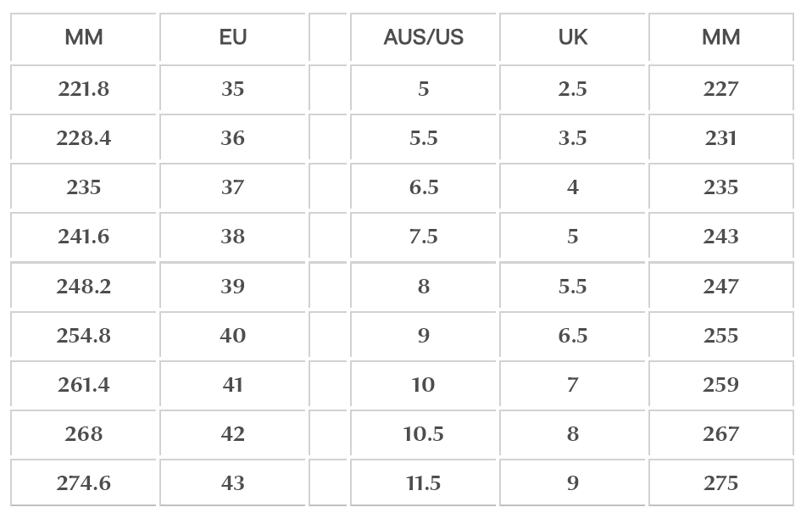This screenshot has width=812, height=524.
Task: Click the 248.2 millimeter cell
Action: pyautogui.click(x=83, y=287)
